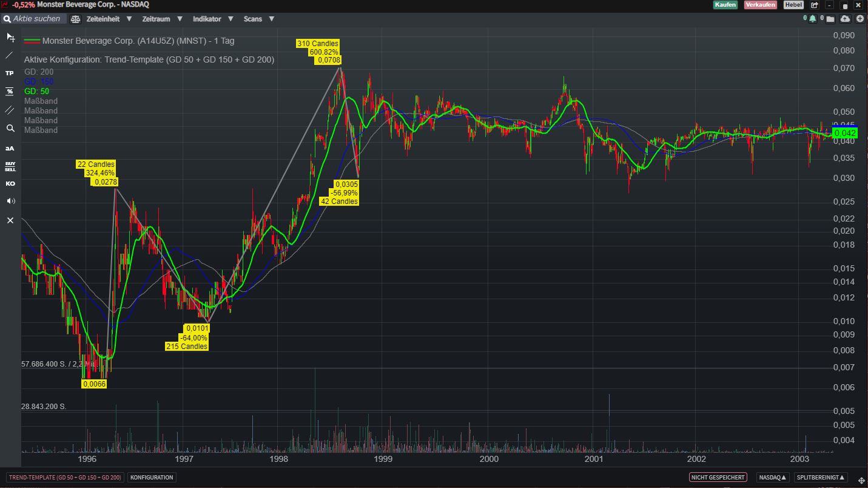Image resolution: width=868 pixels, height=488 pixels.
Task: Click the KO tool icon
Action: 10,183
